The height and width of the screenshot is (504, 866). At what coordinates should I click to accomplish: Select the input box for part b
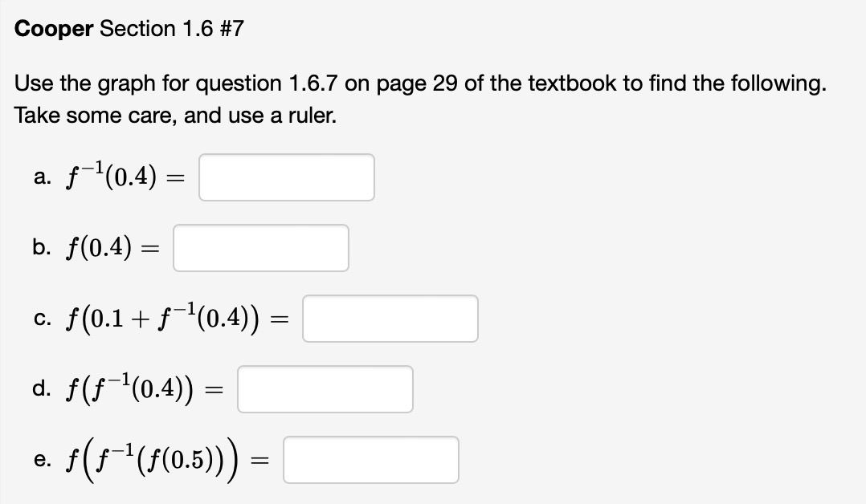pyautogui.click(x=260, y=248)
